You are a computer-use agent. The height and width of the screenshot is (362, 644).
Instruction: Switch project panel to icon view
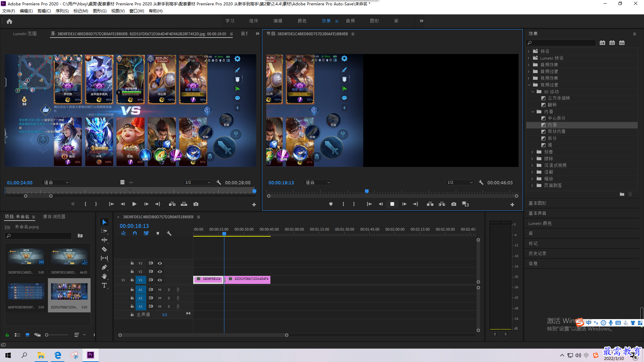click(28, 335)
